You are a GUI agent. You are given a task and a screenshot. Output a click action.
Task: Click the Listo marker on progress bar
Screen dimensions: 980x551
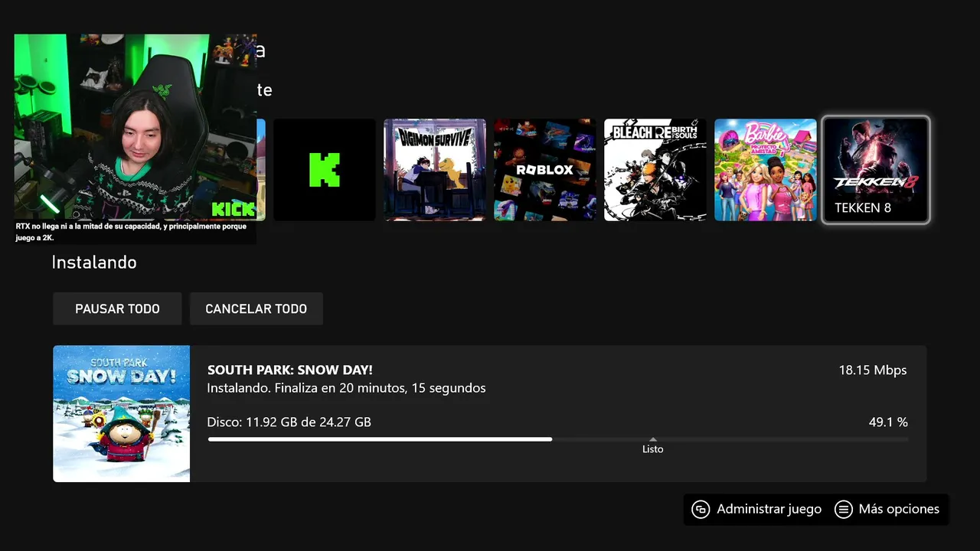coord(653,446)
